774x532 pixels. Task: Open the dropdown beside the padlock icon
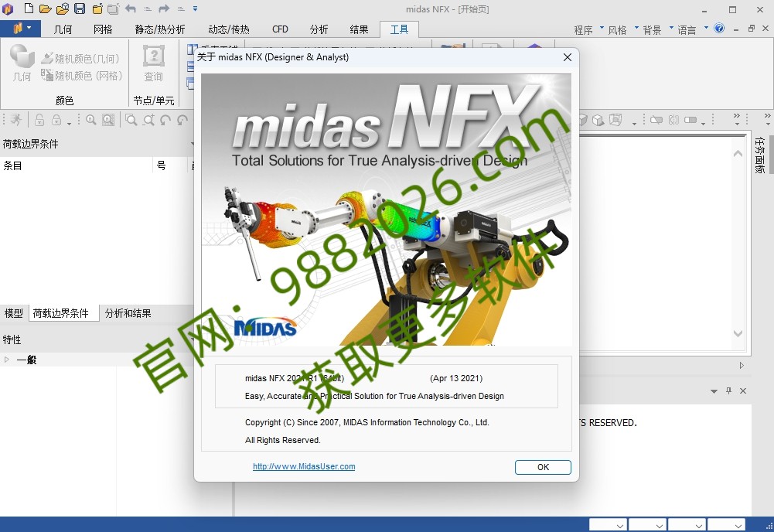tap(69, 123)
